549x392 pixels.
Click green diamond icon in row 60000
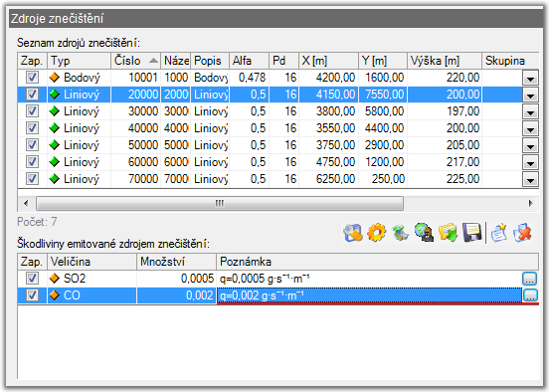(x=55, y=162)
